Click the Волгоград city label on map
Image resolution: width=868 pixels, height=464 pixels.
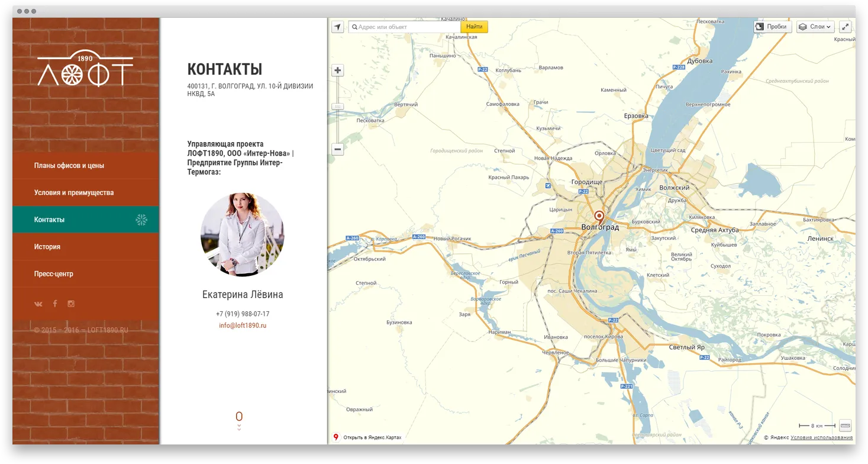(600, 227)
